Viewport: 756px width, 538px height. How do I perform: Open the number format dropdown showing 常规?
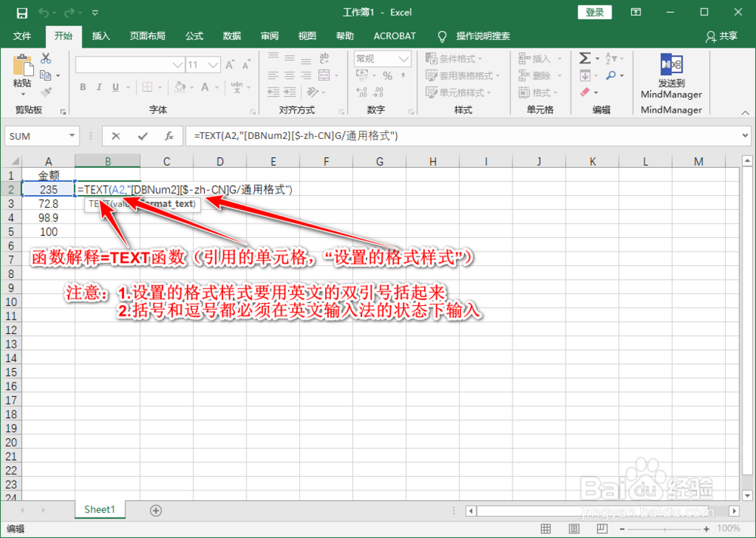coord(382,58)
